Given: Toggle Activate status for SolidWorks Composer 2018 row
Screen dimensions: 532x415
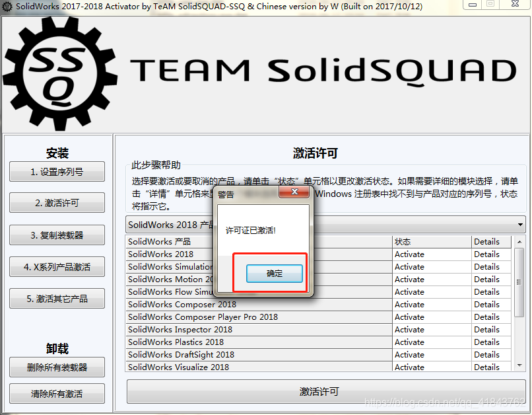Looking at the screenshot, I should (x=432, y=305).
